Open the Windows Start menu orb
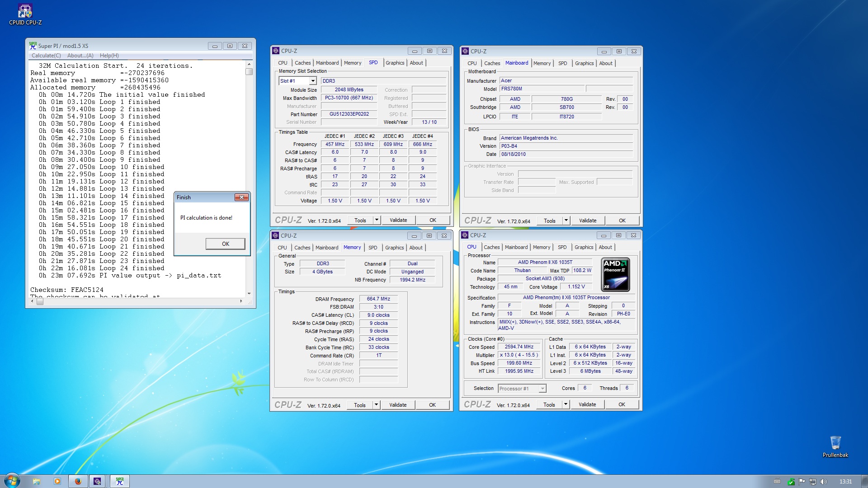 coord(12,481)
